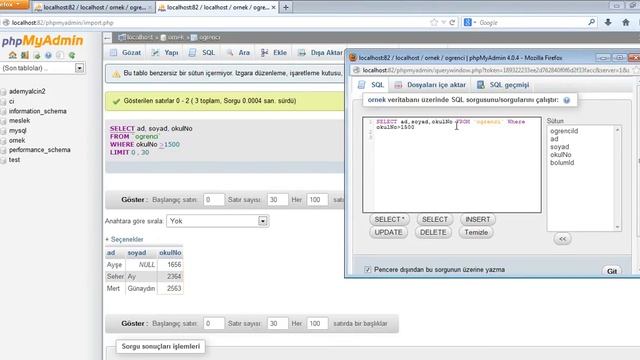Click the Firefox icon in popup title bar
The image size is (640, 360).
click(353, 58)
